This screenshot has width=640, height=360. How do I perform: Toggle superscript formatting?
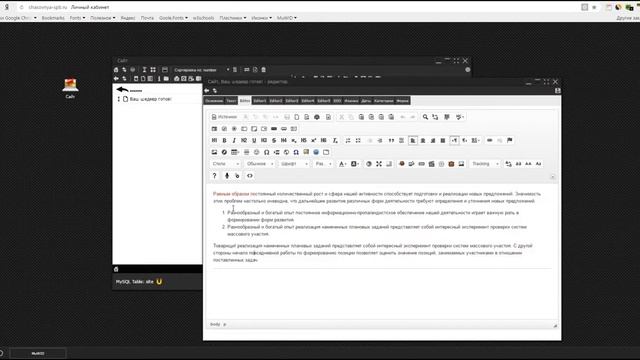click(x=313, y=140)
